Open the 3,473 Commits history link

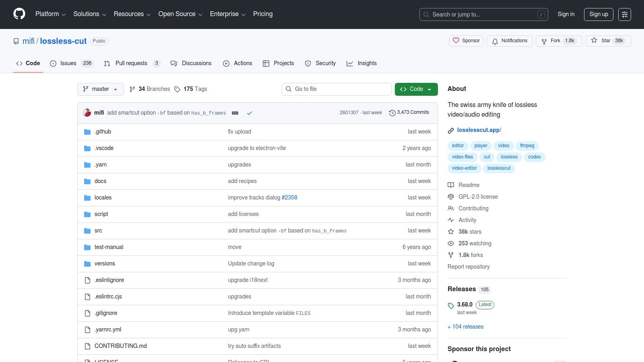tap(409, 113)
